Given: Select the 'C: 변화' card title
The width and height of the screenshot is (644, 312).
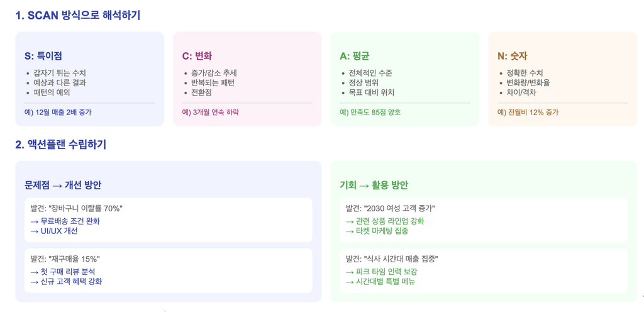Looking at the screenshot, I should click(x=197, y=56).
